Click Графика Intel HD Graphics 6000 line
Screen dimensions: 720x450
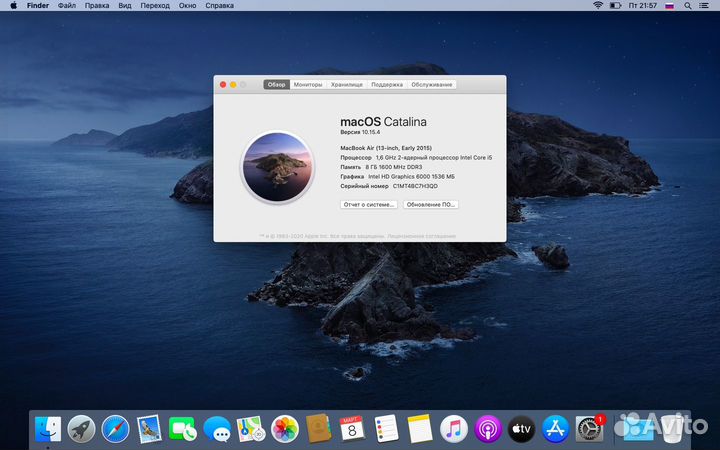397,176
